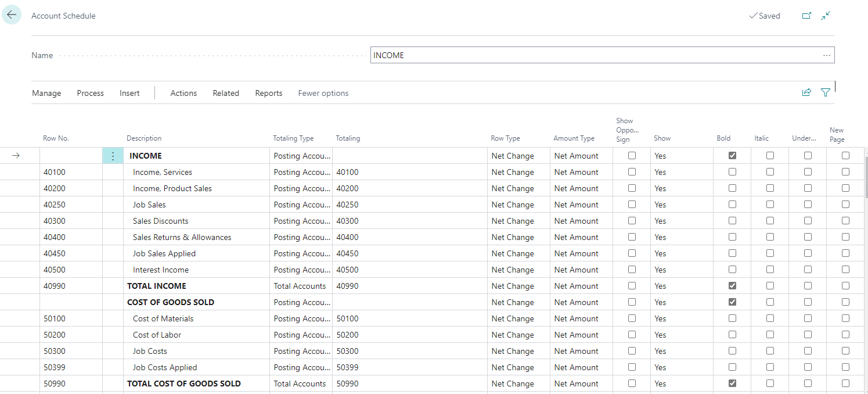
Task: Open Show dropdown for row 40300
Action: pyautogui.click(x=682, y=221)
